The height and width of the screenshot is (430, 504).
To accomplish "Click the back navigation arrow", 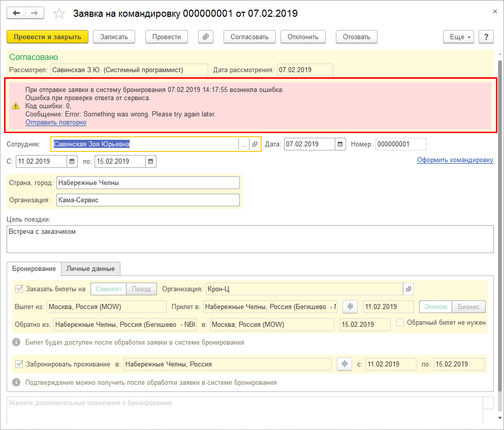I will point(16,13).
